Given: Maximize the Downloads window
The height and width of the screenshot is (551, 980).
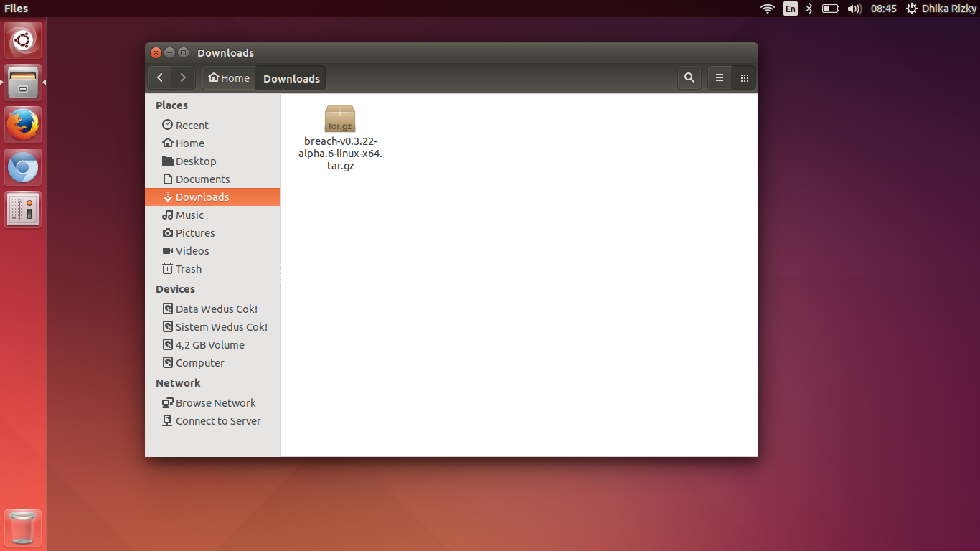Looking at the screenshot, I should [183, 52].
